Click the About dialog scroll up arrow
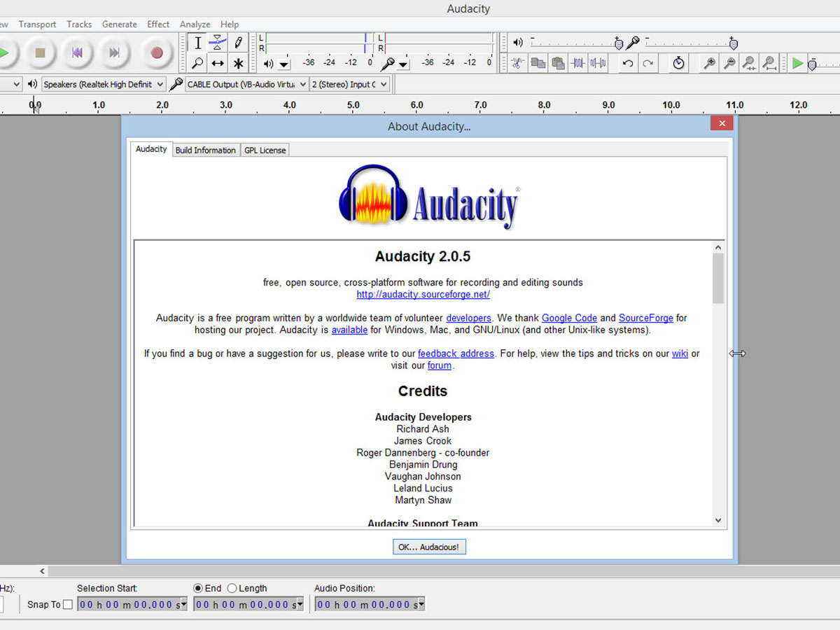Image resolution: width=840 pixels, height=630 pixels. [718, 247]
